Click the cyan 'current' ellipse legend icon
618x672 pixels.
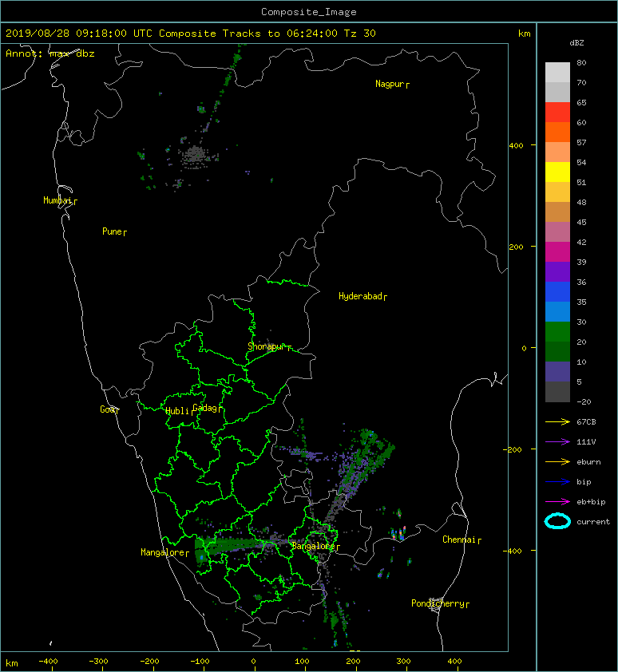[x=557, y=521]
